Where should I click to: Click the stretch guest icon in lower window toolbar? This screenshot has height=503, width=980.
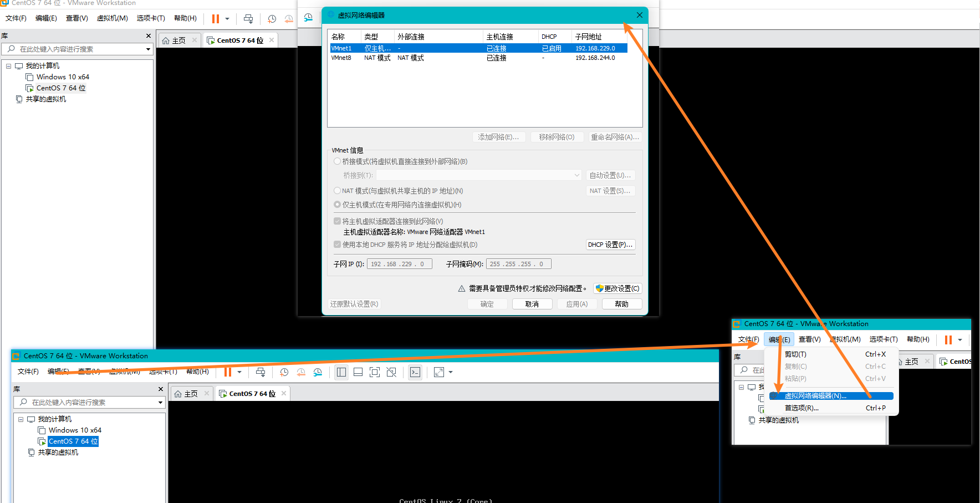tap(439, 372)
